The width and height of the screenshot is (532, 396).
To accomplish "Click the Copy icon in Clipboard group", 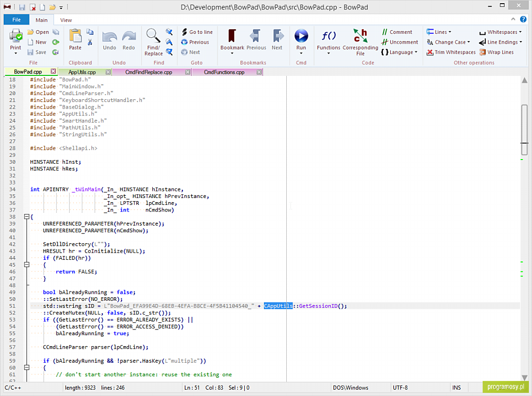I will pos(90,32).
